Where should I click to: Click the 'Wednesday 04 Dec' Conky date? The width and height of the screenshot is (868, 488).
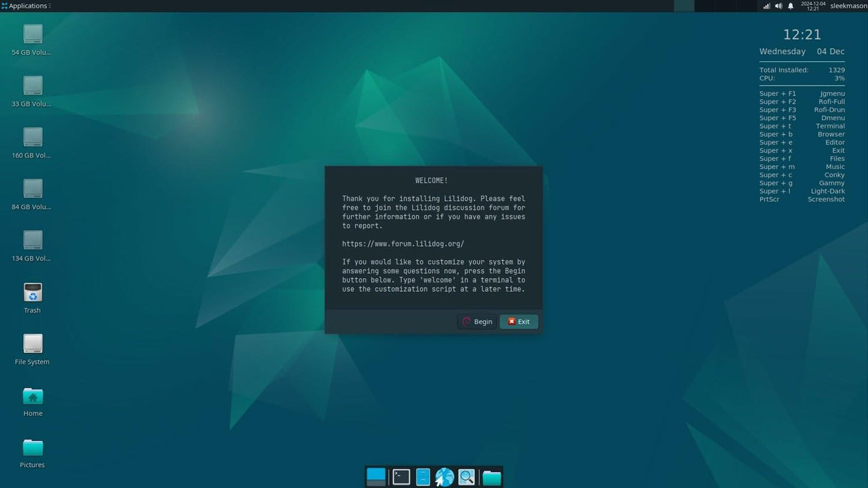802,52
